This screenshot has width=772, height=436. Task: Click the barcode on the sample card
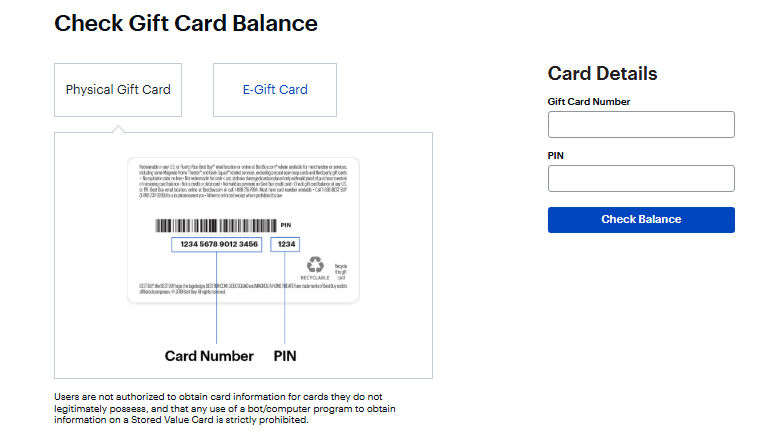215,225
